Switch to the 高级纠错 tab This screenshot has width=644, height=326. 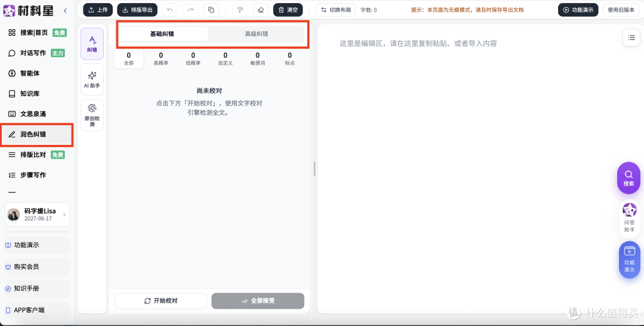[x=256, y=34]
